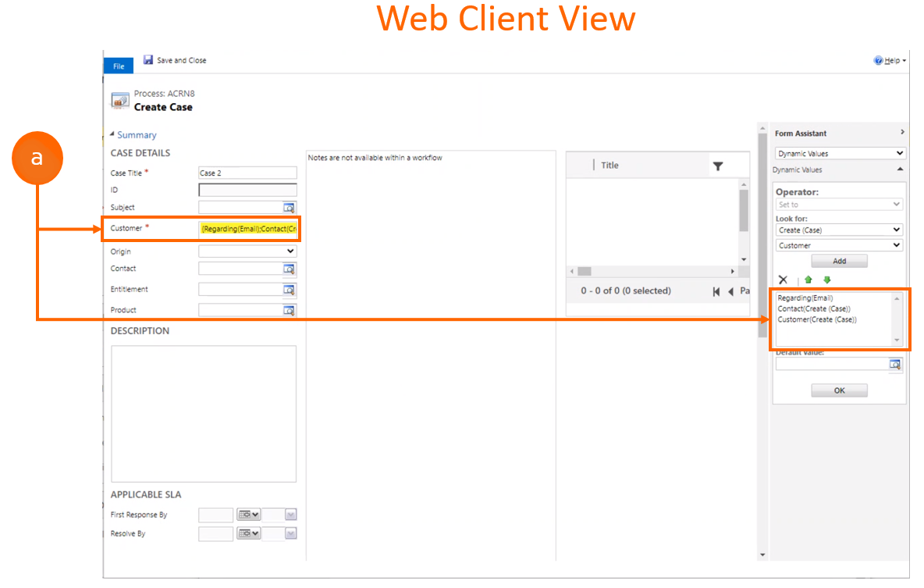Click the Case Title field

247,173
